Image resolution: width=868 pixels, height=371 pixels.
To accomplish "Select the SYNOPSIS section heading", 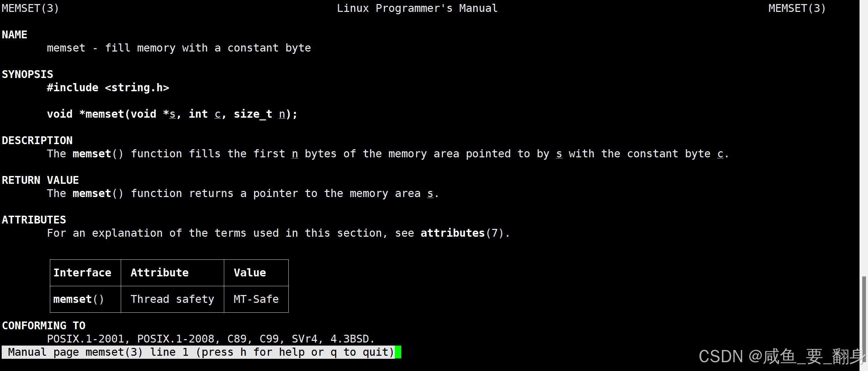I will coord(27,74).
